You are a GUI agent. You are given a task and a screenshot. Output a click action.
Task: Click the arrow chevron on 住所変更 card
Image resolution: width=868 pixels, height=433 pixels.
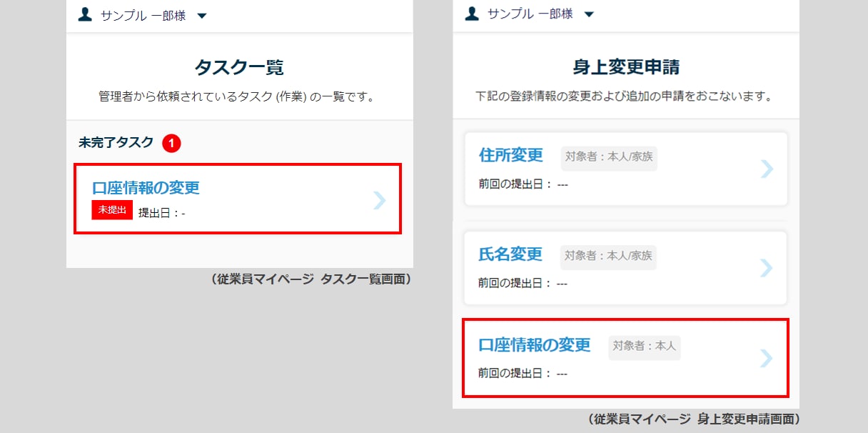click(x=767, y=169)
